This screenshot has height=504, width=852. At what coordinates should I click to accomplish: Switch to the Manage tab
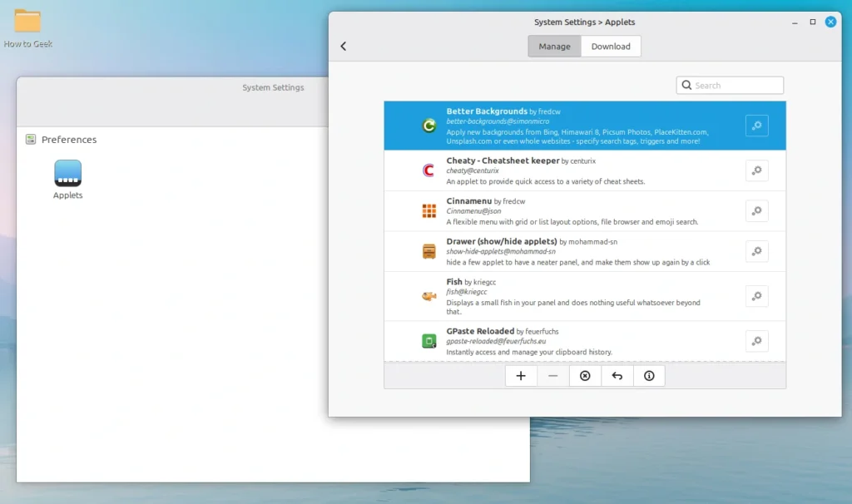(553, 46)
